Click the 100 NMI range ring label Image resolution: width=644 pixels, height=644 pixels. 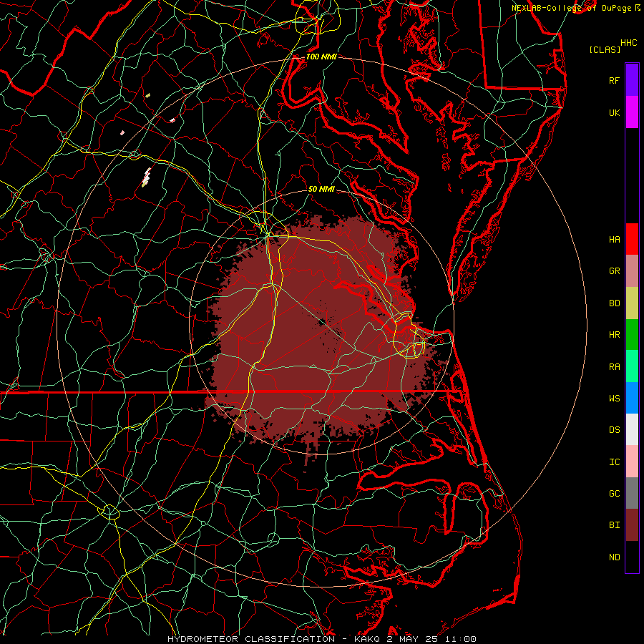point(321,57)
